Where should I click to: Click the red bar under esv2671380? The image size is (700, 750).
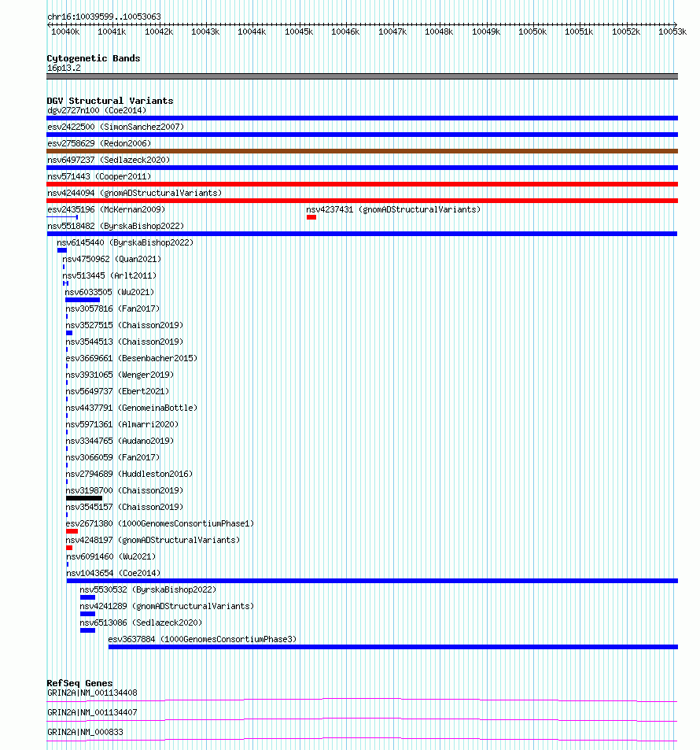(72, 531)
